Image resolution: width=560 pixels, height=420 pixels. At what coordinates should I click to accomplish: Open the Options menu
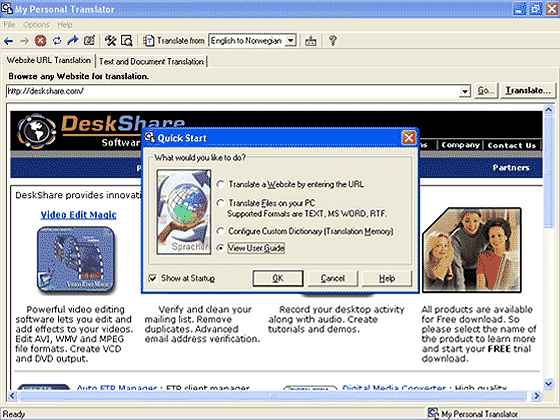[36, 25]
